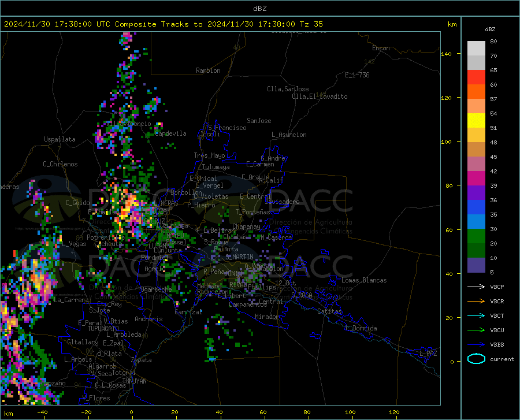Viewport: 520px width, 420px height.
Task: Click the Divisadero map label
Action: pyautogui.click(x=282, y=202)
